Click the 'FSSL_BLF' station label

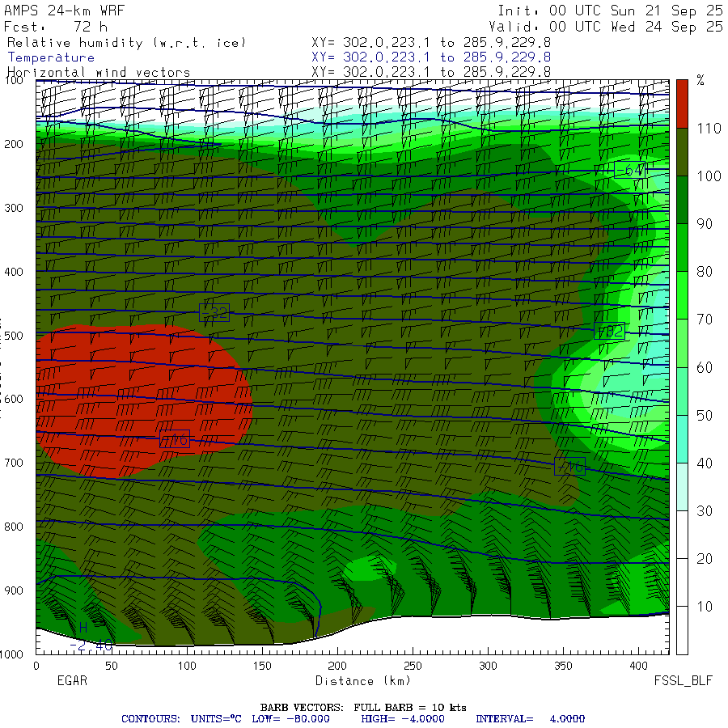[684, 680]
